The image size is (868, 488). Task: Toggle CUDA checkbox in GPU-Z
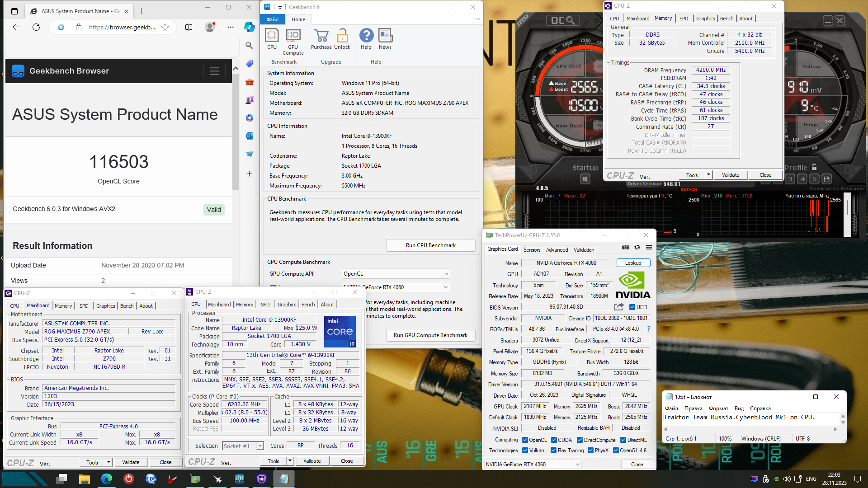pyautogui.click(x=554, y=440)
